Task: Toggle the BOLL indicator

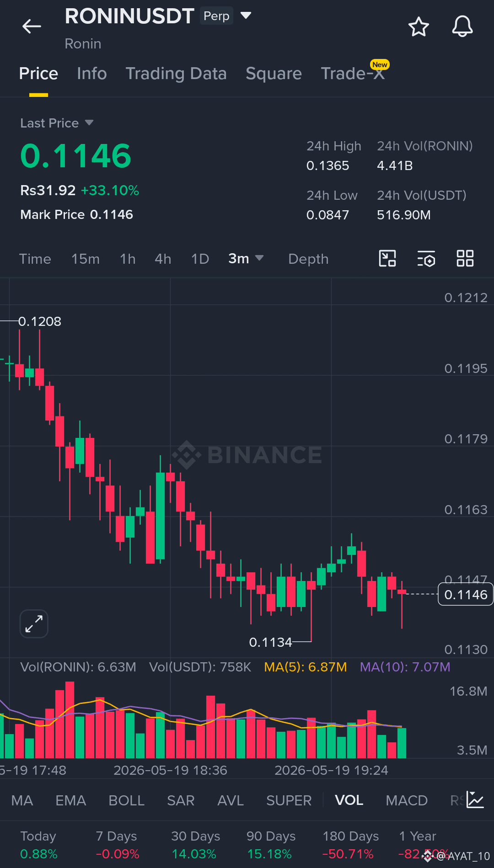Action: coord(126,800)
